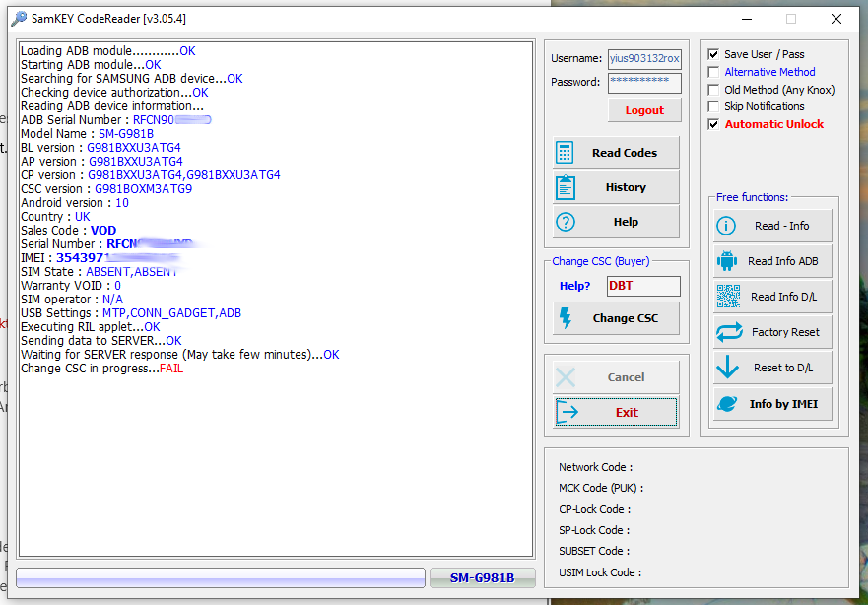
Task: Click the Reset to D/L down arrow icon
Action: (727, 367)
